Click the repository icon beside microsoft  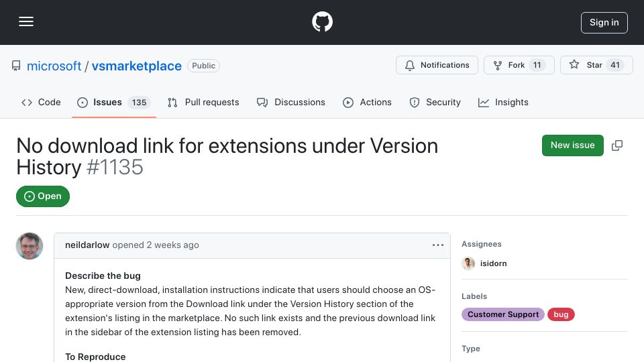[x=16, y=66]
